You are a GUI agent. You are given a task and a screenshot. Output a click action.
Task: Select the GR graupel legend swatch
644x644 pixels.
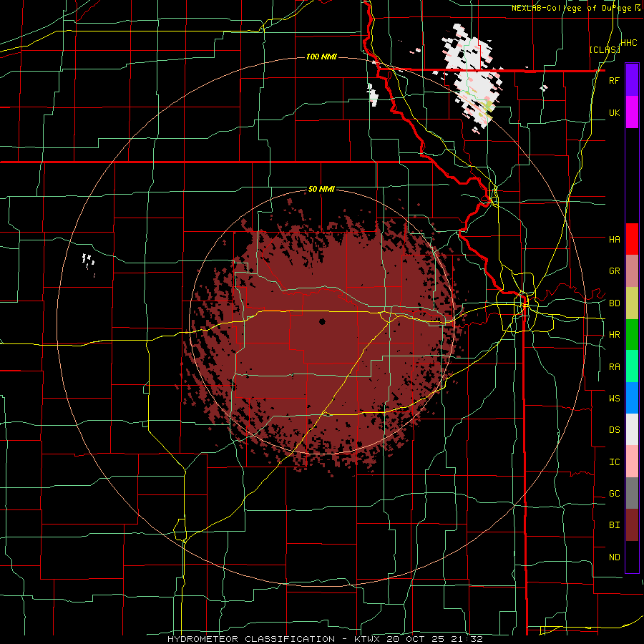(632, 271)
